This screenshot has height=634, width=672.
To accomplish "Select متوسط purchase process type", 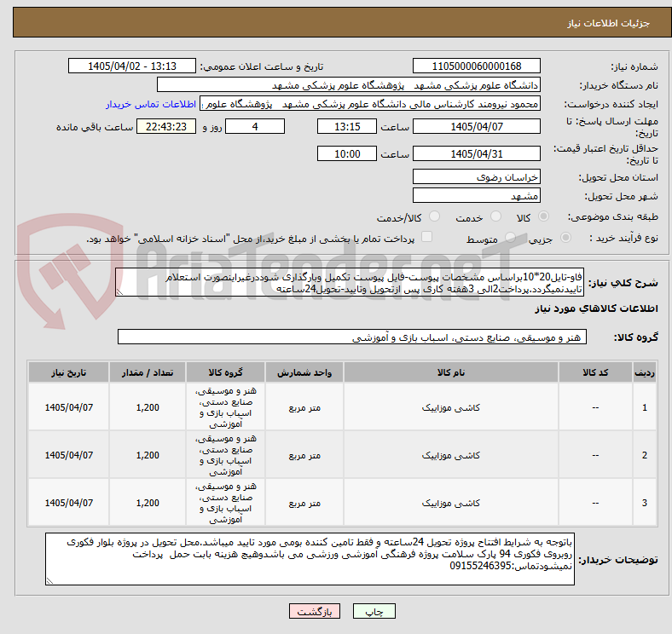I will (510, 238).
